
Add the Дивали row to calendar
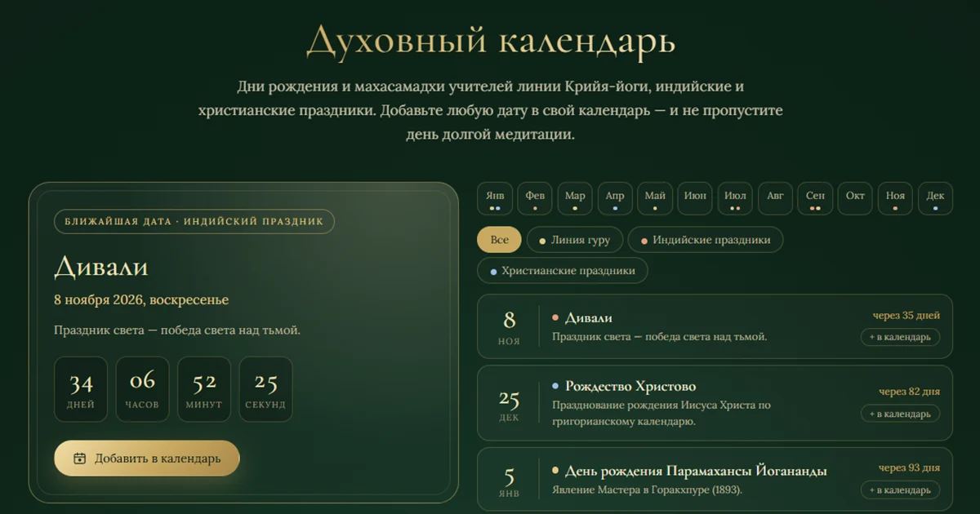coord(900,337)
